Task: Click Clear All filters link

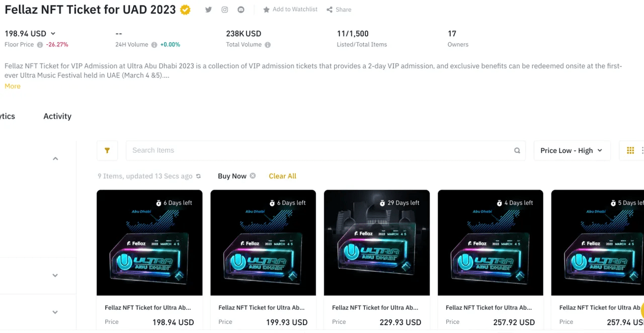Action: tap(282, 176)
